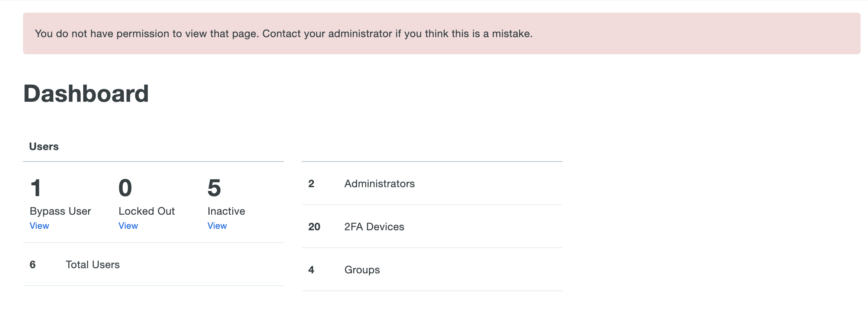
Task: View the Bypass User list
Action: 39,225
